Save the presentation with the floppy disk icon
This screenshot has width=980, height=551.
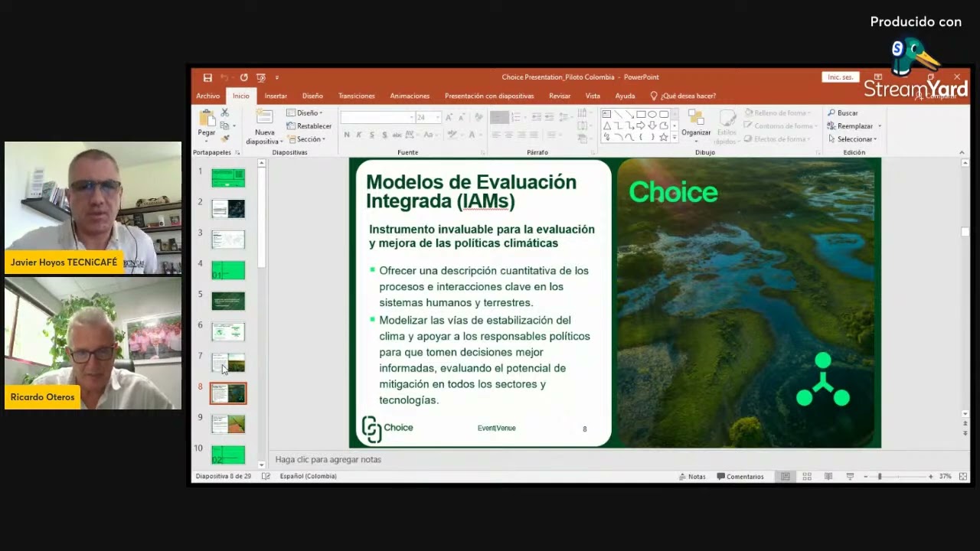(x=207, y=77)
